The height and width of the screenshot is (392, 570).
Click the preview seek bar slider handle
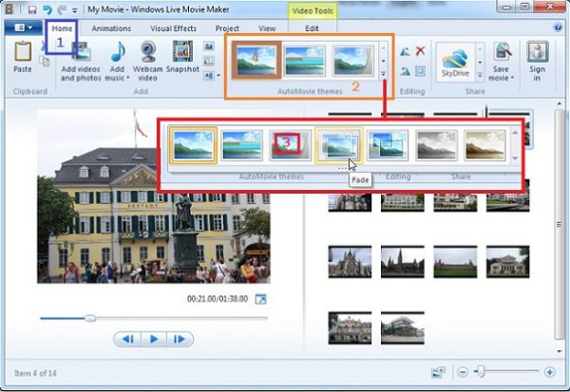pyautogui.click(x=90, y=318)
